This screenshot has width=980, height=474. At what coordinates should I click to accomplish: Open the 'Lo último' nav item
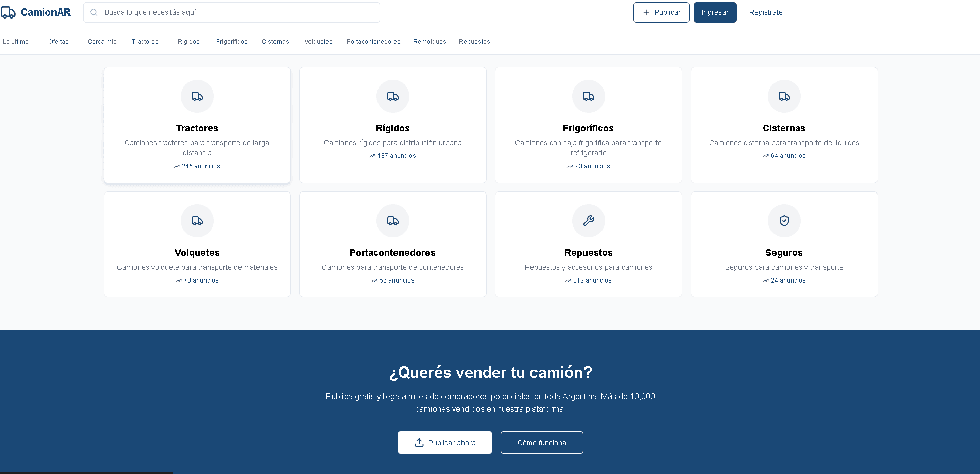pos(16,42)
